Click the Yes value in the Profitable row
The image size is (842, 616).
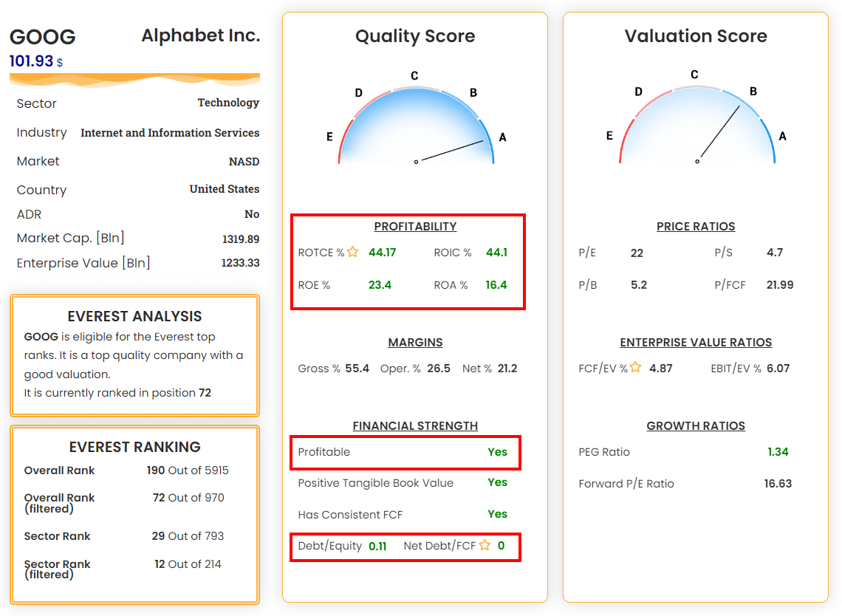tap(497, 452)
